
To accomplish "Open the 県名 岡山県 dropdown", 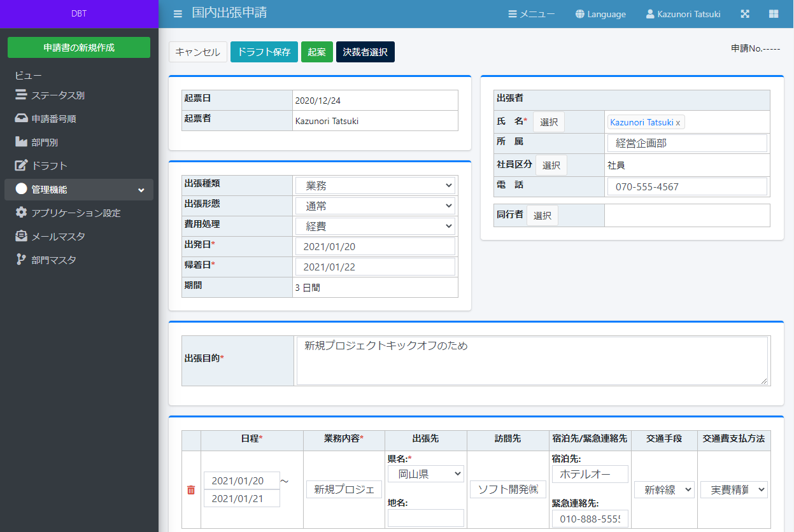I will coord(426,473).
